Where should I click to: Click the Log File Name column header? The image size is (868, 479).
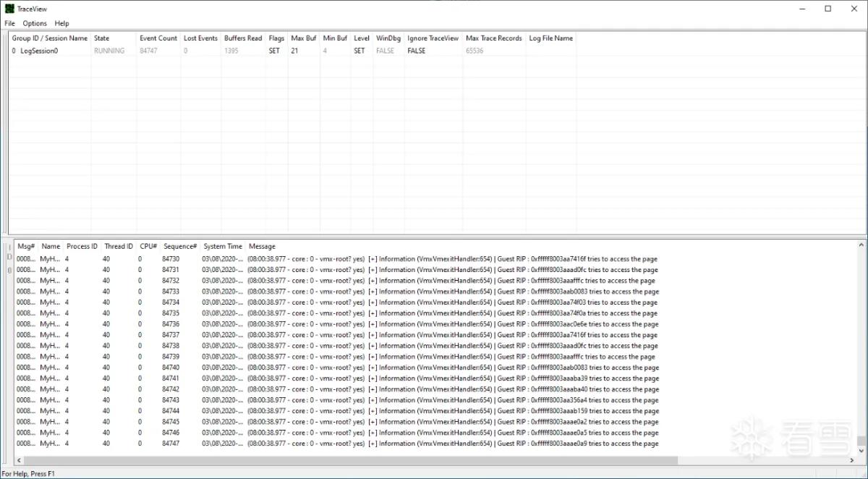[x=551, y=38]
